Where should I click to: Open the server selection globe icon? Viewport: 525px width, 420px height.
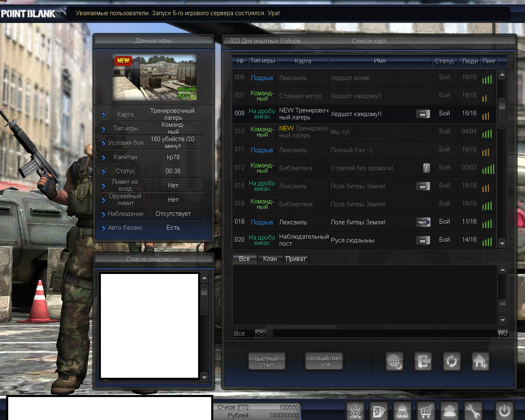pos(395,362)
